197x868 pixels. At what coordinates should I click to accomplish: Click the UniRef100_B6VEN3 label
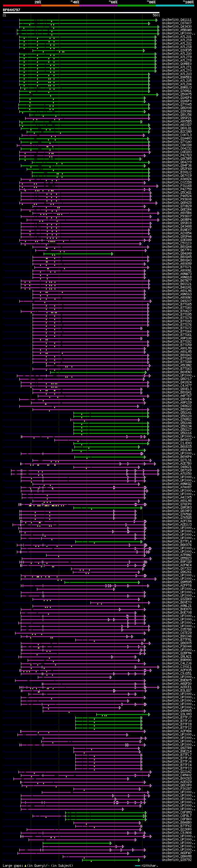pyautogui.click(x=177, y=372)
